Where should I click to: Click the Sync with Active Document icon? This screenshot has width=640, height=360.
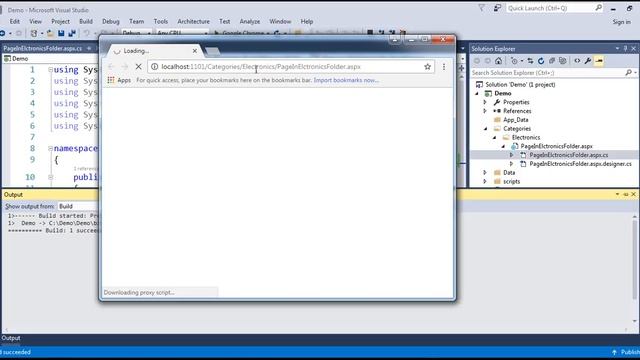coord(530,61)
